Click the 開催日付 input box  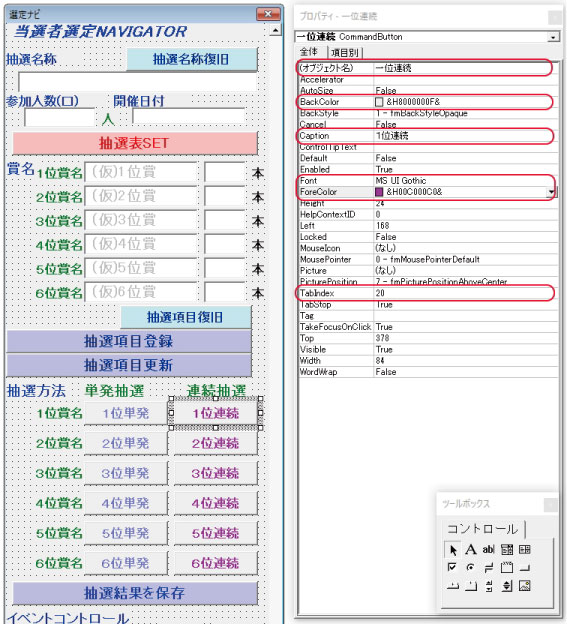189,117
